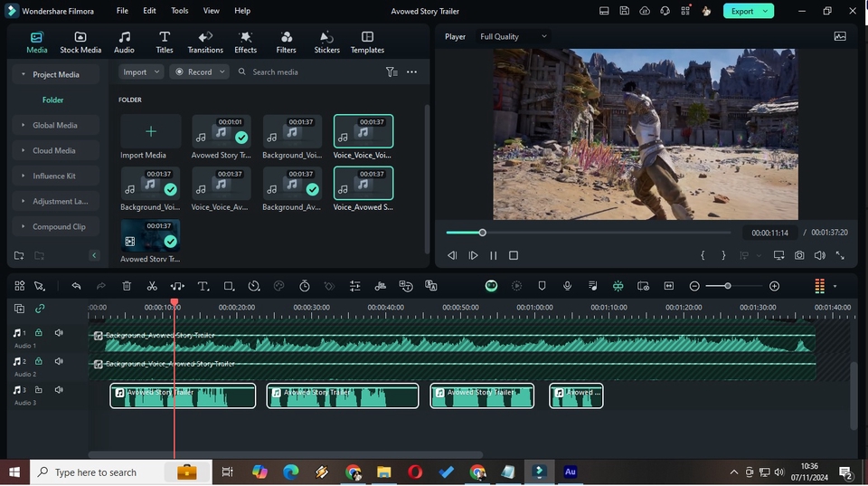This screenshot has height=486, width=868.
Task: Take a snapshot with the camera icon
Action: [799, 256]
